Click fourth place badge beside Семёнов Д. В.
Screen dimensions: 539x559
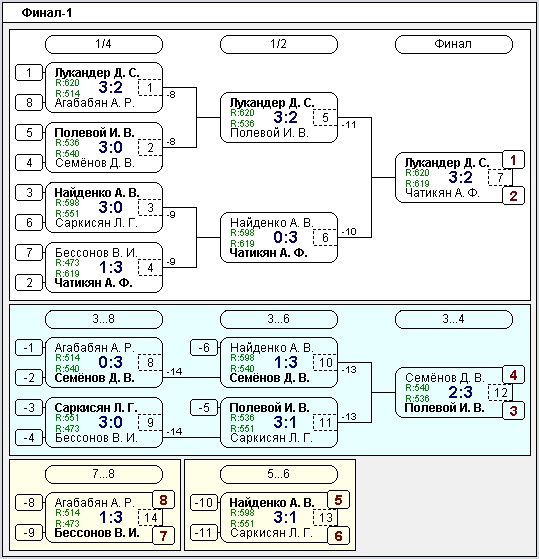coord(513,375)
